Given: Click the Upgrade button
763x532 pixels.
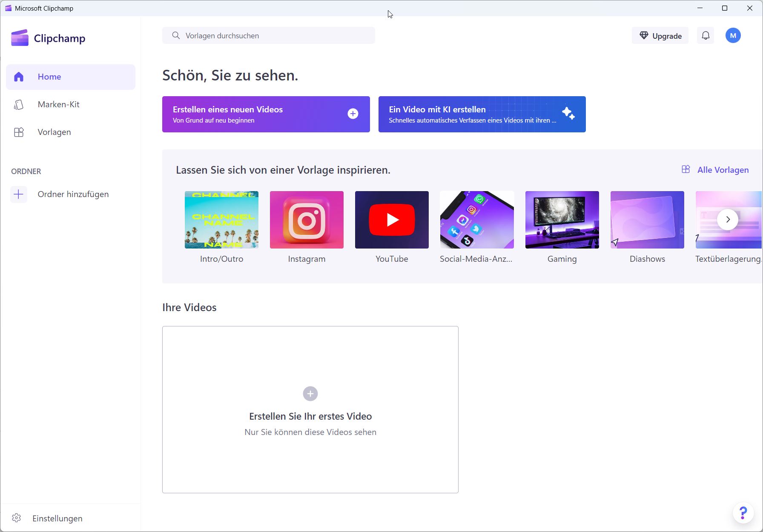Looking at the screenshot, I should [x=660, y=36].
